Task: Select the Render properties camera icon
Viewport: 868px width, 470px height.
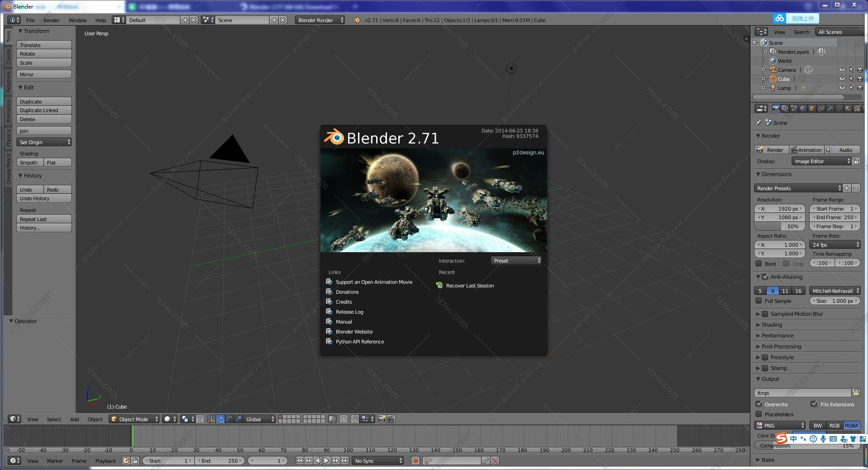Action: pyautogui.click(x=776, y=109)
